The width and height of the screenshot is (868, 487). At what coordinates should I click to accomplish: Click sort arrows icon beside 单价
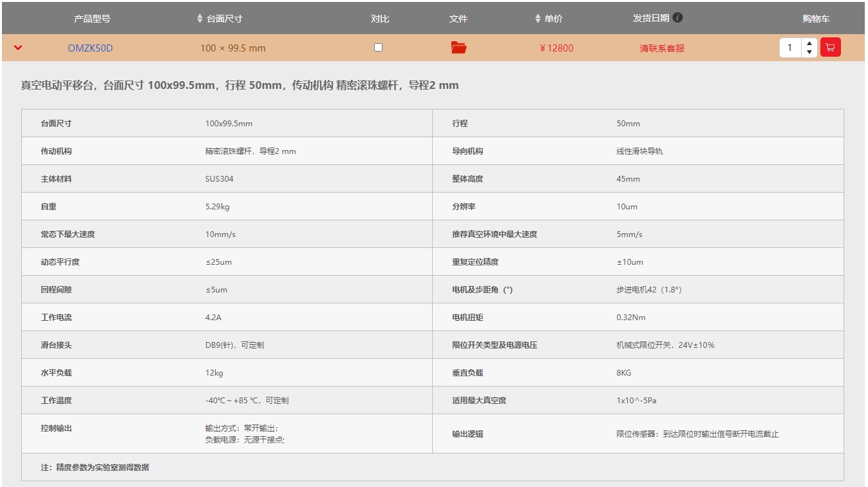538,19
